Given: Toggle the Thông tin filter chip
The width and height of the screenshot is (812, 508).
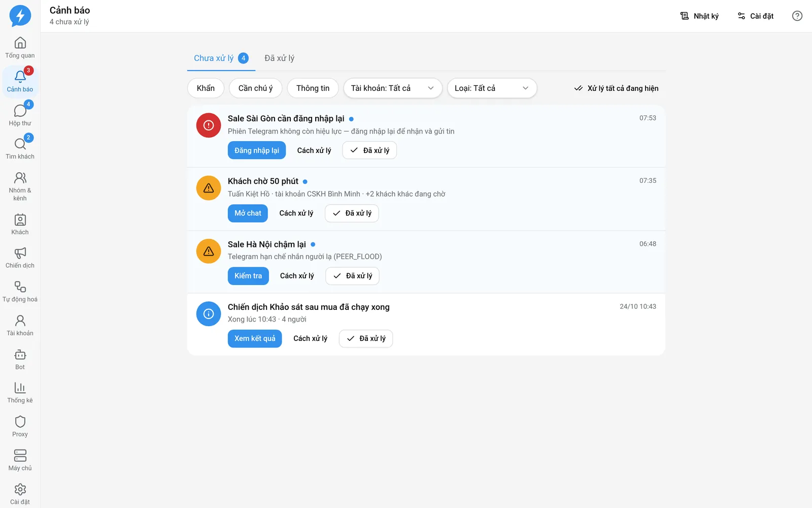Looking at the screenshot, I should (313, 88).
